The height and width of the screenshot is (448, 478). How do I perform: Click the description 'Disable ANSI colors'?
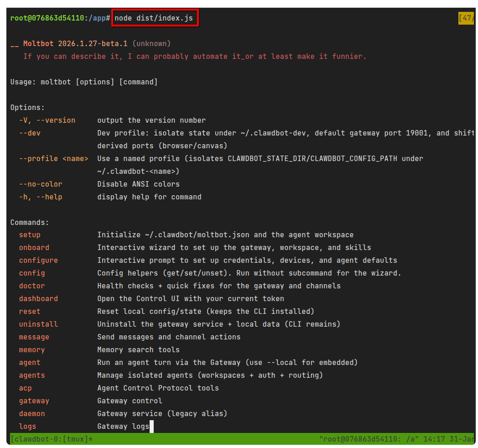(138, 184)
